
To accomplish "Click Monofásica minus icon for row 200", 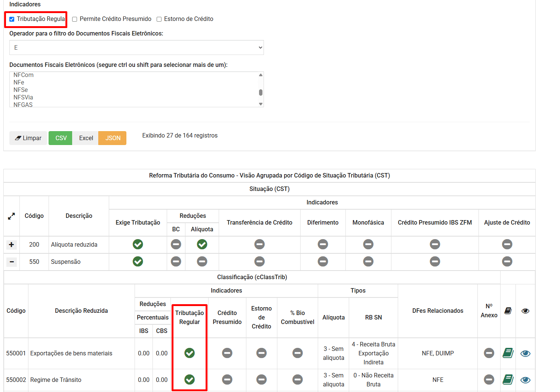I will [368, 244].
